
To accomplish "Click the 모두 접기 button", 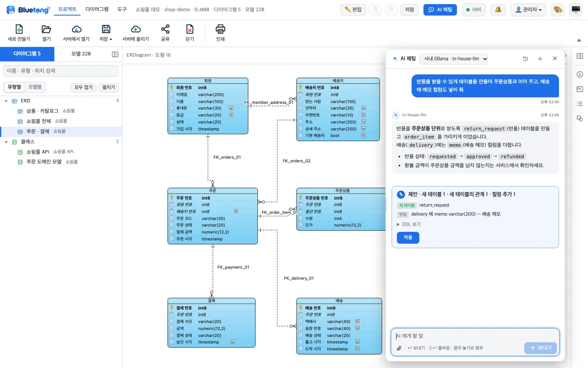I will tap(83, 88).
